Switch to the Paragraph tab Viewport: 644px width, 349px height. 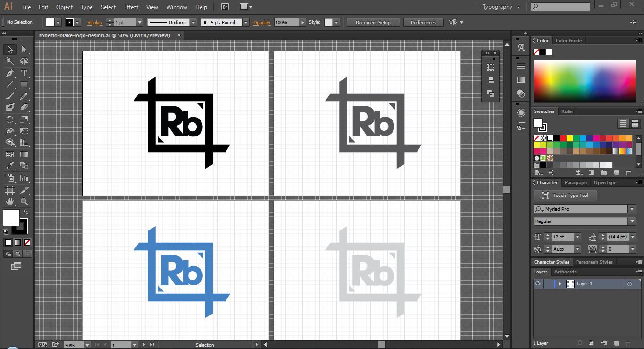576,183
